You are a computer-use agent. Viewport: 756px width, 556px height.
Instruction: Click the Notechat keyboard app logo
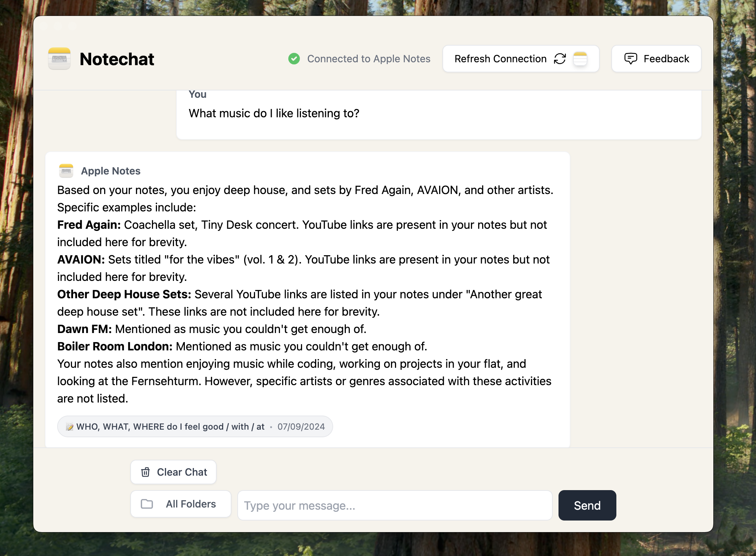pos(59,59)
